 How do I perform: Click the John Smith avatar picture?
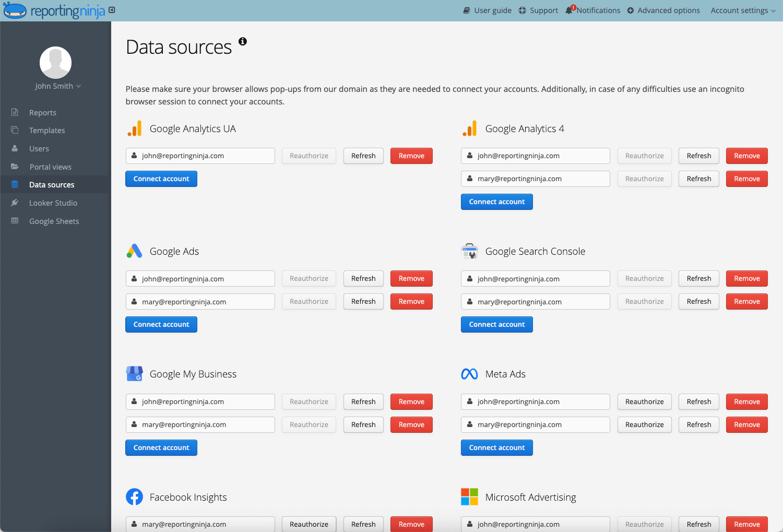click(x=55, y=62)
